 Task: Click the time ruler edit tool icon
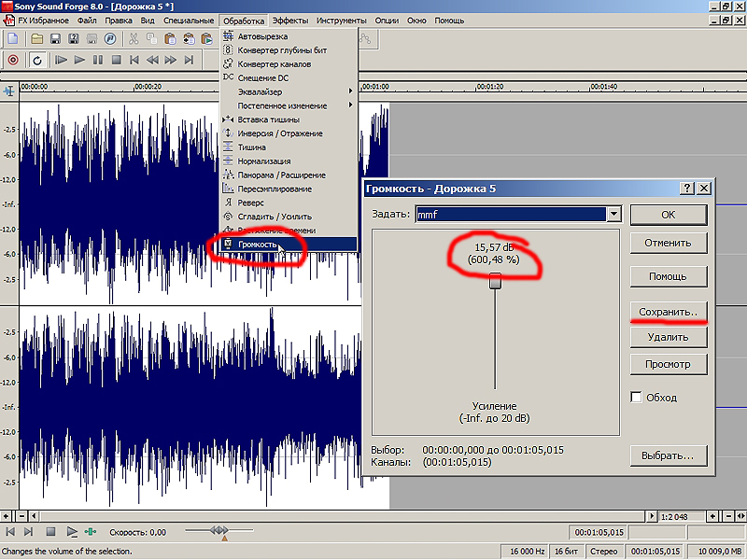[9, 91]
